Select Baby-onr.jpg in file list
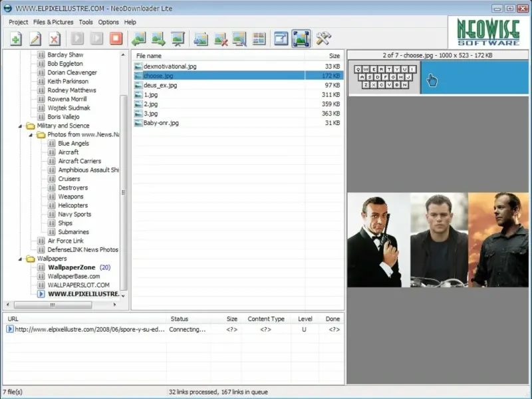The height and width of the screenshot is (399, 532). (161, 123)
